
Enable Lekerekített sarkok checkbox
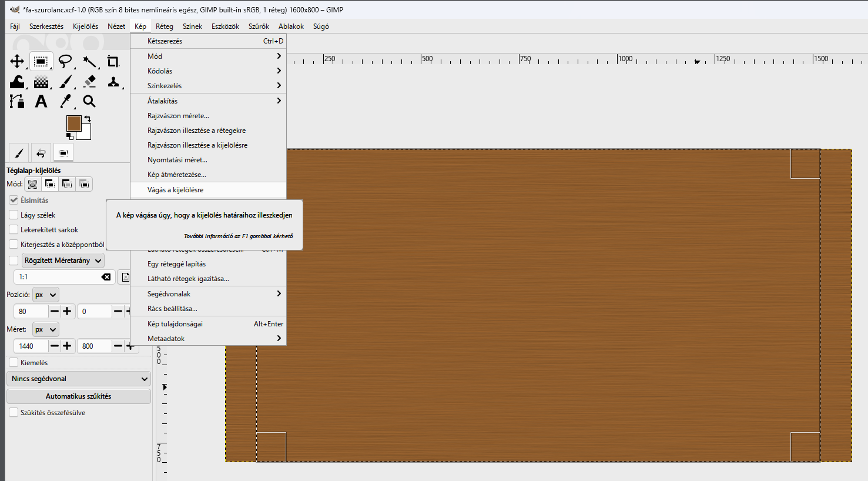[x=14, y=230]
